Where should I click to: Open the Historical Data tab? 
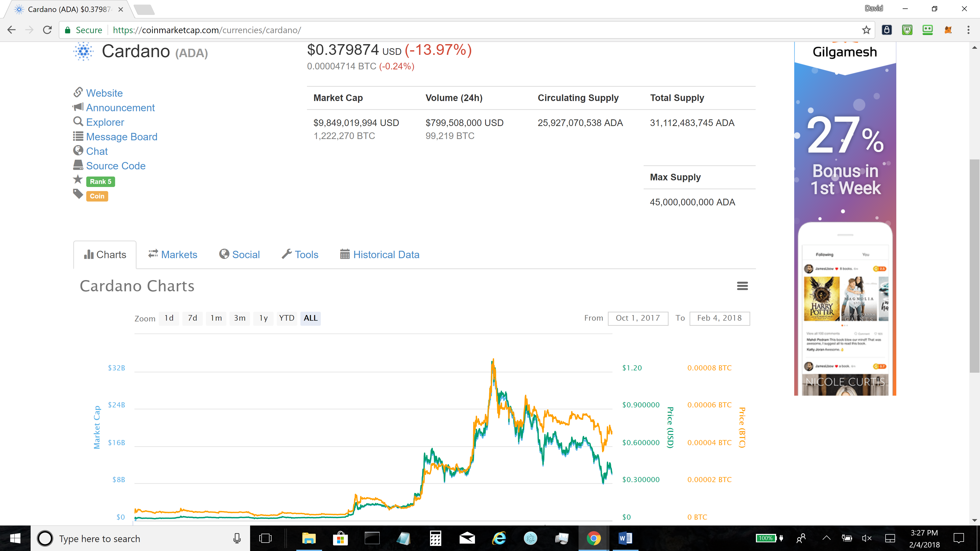tap(379, 254)
